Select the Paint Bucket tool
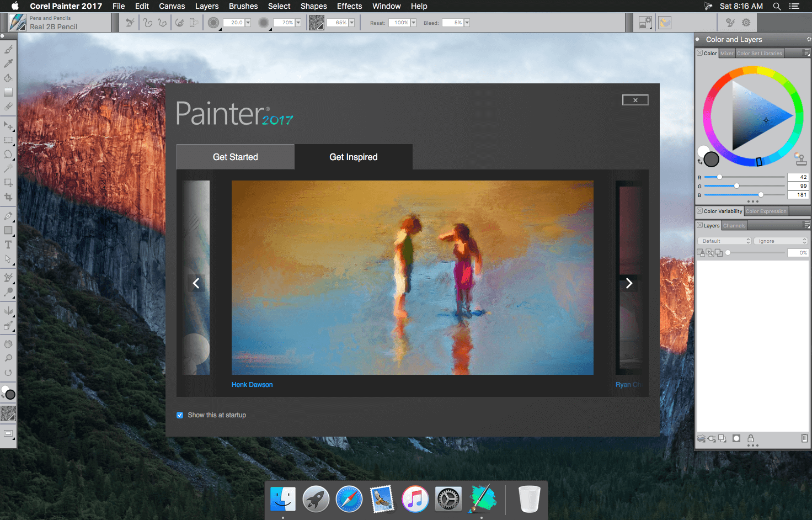The width and height of the screenshot is (812, 520). coord(8,78)
